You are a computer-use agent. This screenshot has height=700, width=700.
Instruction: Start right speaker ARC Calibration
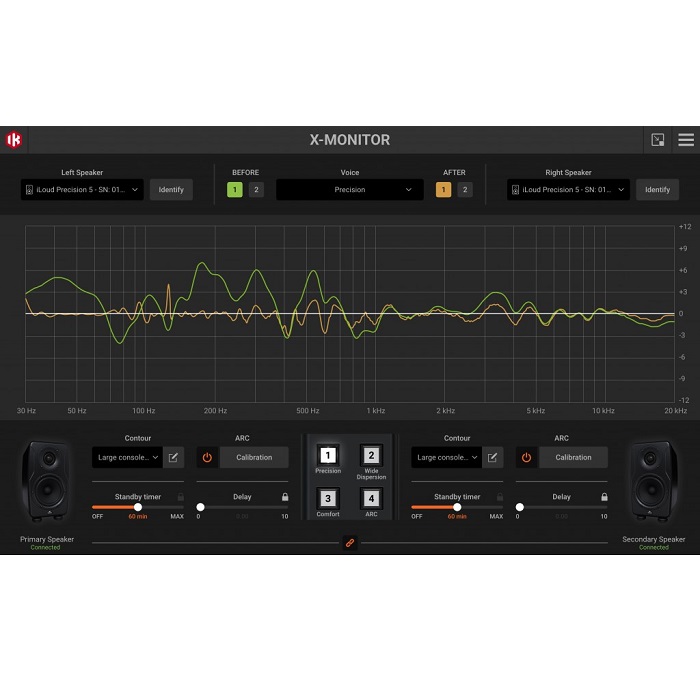click(x=573, y=458)
